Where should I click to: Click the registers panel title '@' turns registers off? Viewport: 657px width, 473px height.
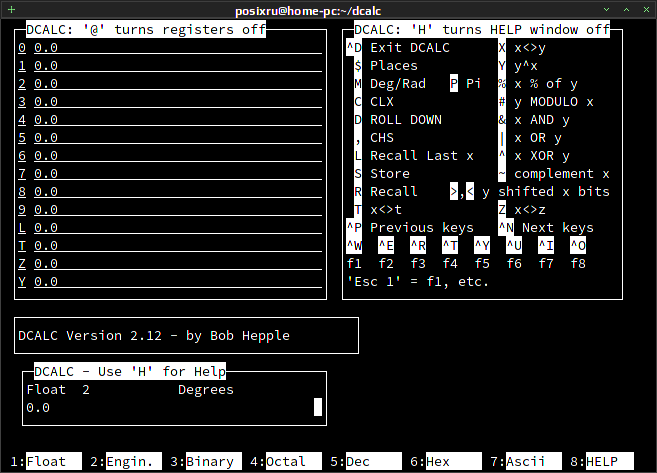(x=146, y=29)
